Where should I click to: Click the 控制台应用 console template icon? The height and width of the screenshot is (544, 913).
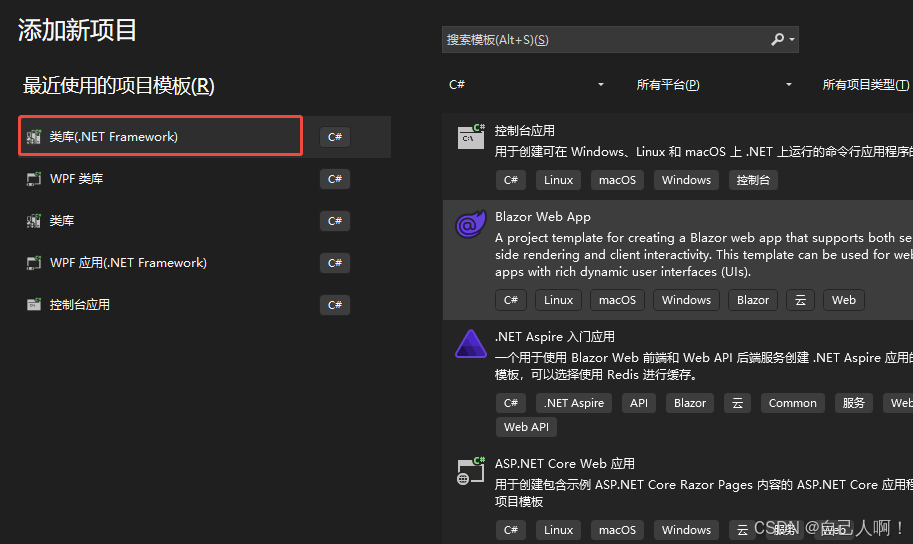(x=471, y=136)
